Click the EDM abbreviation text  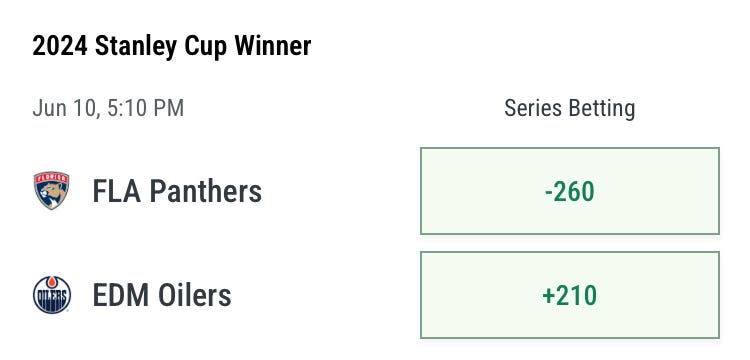(121, 295)
